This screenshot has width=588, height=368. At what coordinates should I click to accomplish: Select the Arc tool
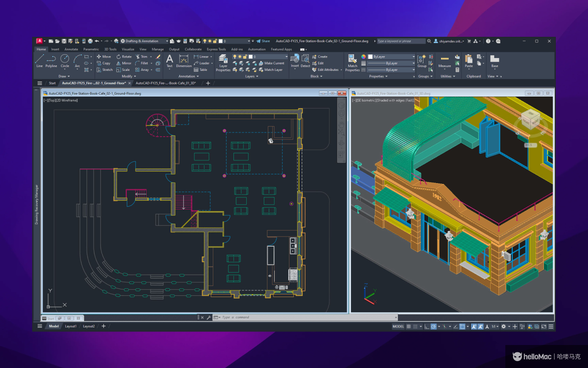[x=77, y=61]
